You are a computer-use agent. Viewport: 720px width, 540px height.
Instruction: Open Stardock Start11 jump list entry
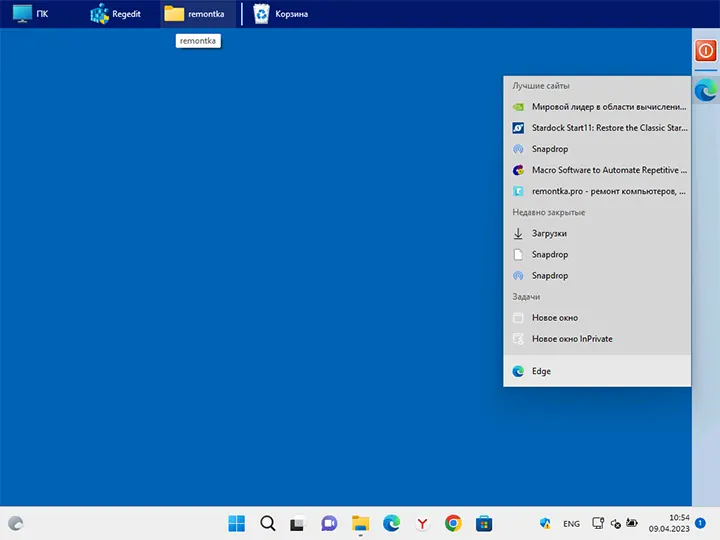point(597,128)
